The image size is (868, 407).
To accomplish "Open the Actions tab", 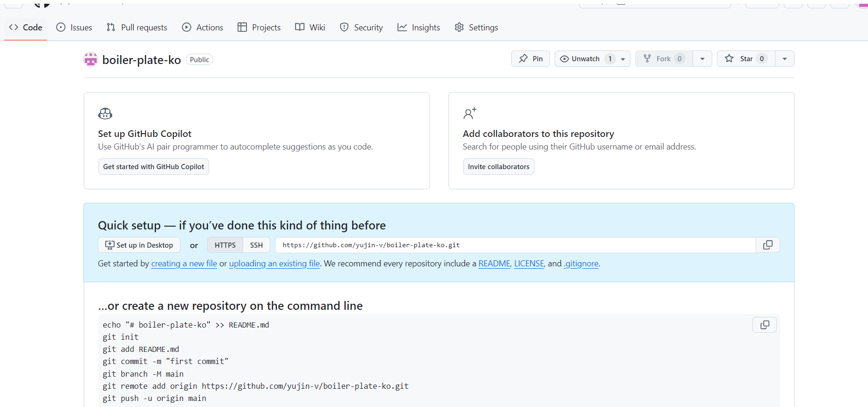I will [x=203, y=28].
